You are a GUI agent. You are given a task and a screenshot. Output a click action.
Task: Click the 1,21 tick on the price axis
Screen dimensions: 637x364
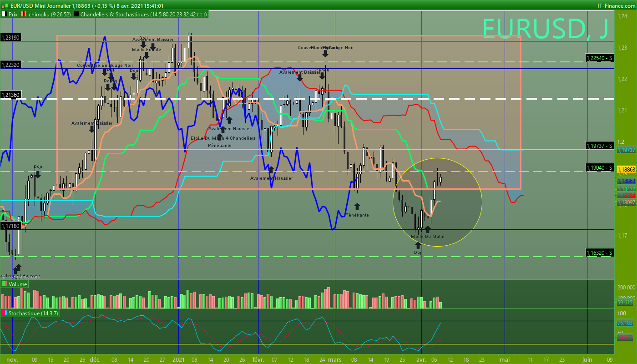(x=622, y=110)
